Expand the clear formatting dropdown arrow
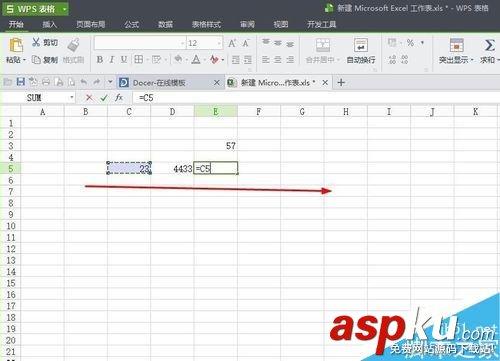Image resolution: width=500 pixels, height=361 pixels. click(x=223, y=60)
